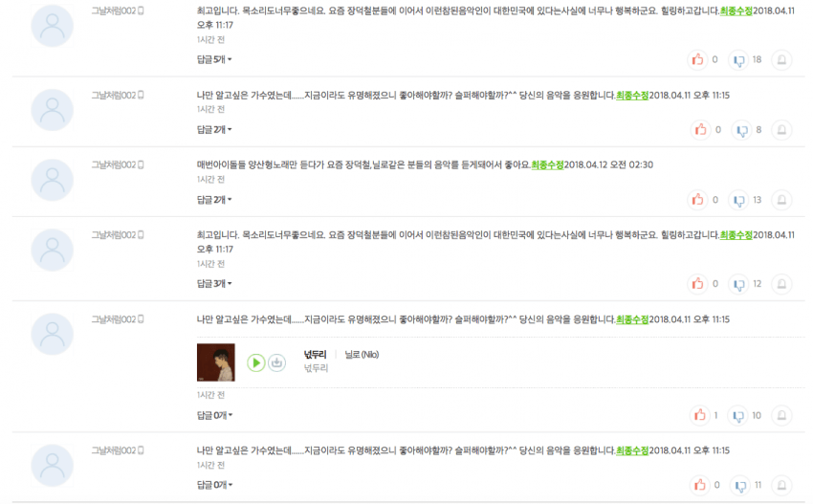The image size is (813, 504).
Task: Click the thumbs-down icon showing 18
Action: click(x=738, y=60)
